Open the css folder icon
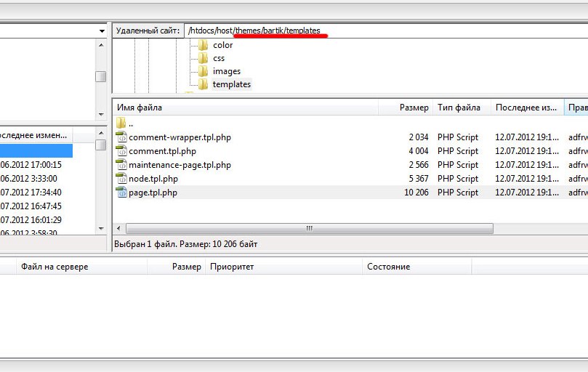Viewport: 588px width, 372px height. pyautogui.click(x=203, y=58)
